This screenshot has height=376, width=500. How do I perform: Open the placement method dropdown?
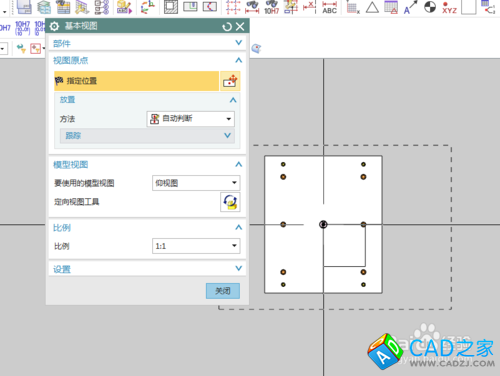[191, 119]
